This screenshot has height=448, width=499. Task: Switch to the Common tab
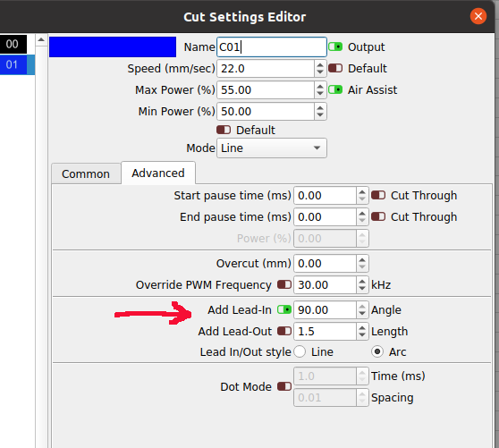pos(86,173)
